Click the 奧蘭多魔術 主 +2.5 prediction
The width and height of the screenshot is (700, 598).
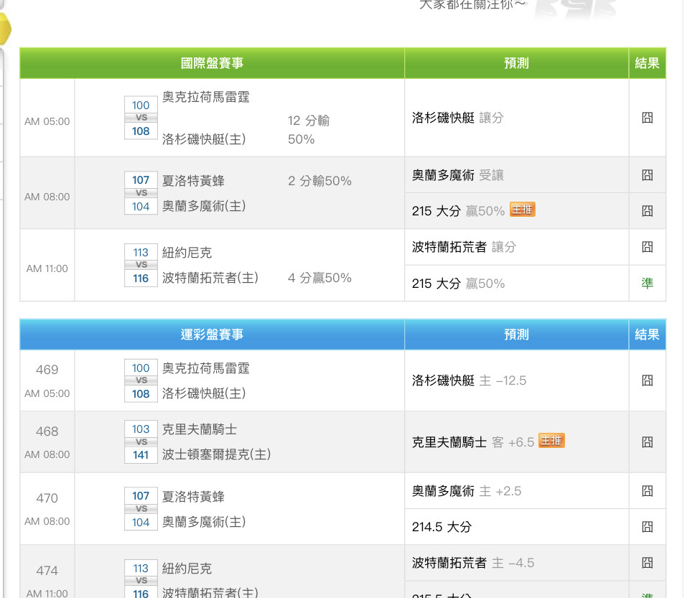click(467, 491)
